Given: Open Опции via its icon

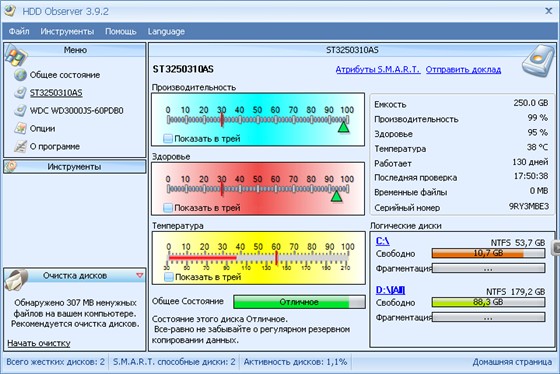Looking at the screenshot, I should click(x=20, y=128).
